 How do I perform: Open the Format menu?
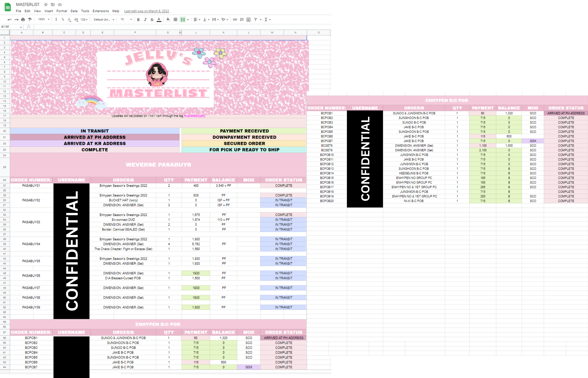pos(62,11)
